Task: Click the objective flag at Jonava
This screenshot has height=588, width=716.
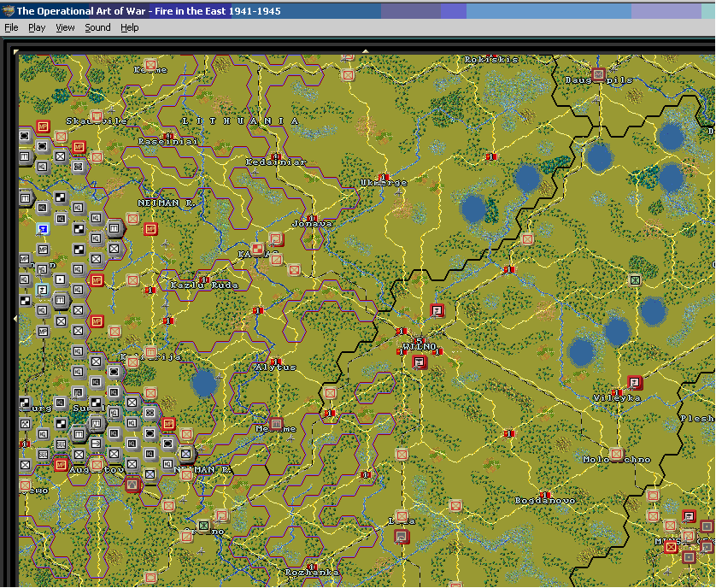Action: (312, 218)
